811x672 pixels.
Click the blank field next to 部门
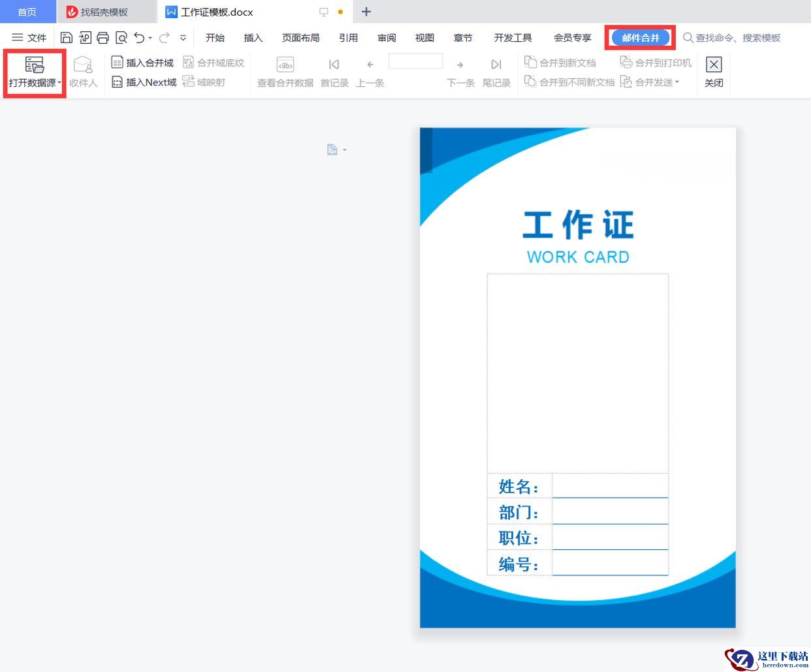[610, 511]
